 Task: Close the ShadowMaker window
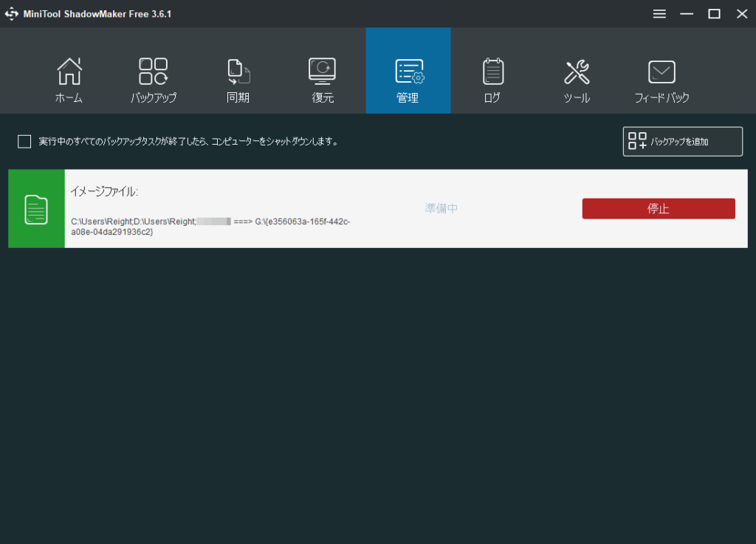coord(741,14)
